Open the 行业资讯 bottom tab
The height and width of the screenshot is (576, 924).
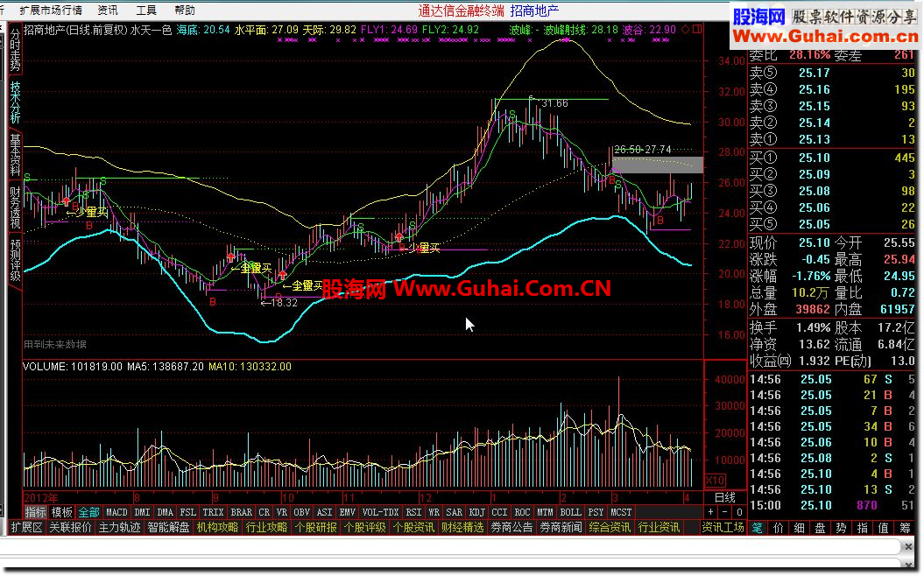(659, 528)
